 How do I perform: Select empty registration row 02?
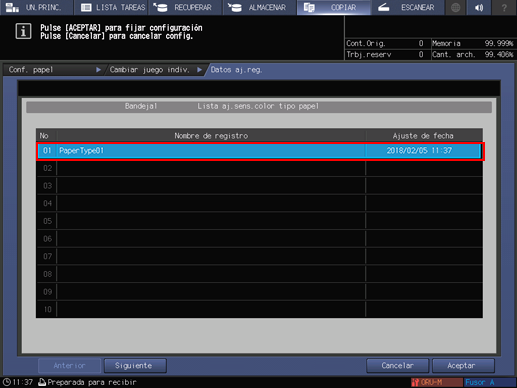(x=259, y=168)
